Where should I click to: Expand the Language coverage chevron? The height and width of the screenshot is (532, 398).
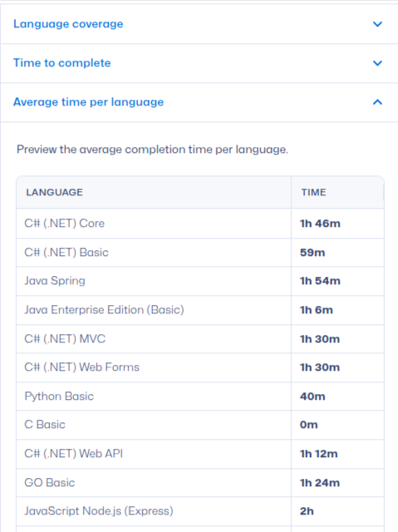tap(377, 24)
